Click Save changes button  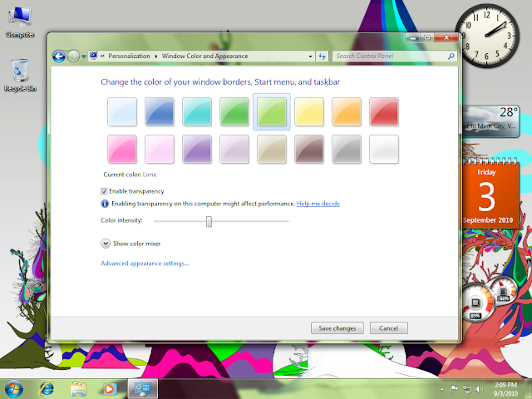(x=337, y=328)
